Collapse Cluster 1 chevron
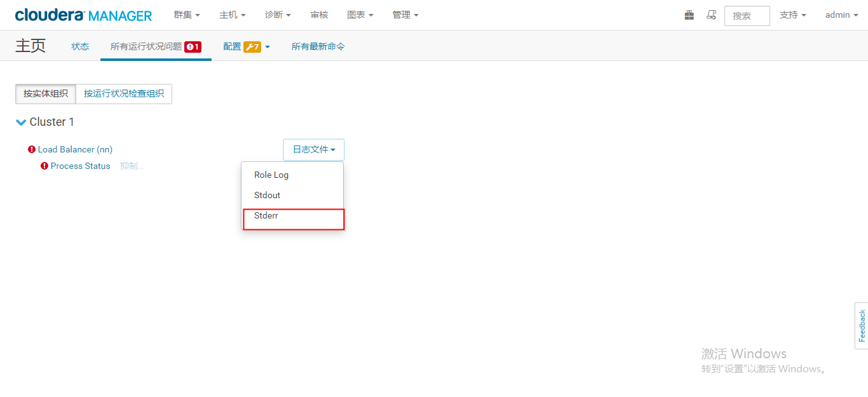Viewport: 868px width, 397px height. [x=21, y=122]
